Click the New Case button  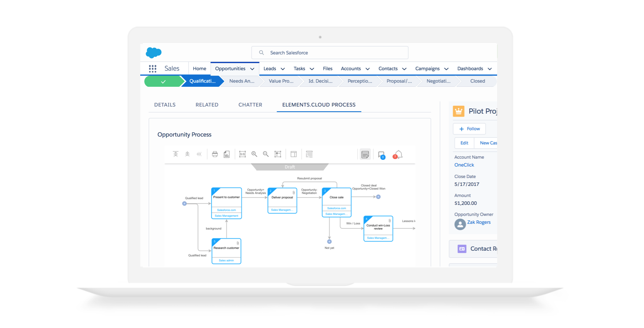tap(486, 143)
